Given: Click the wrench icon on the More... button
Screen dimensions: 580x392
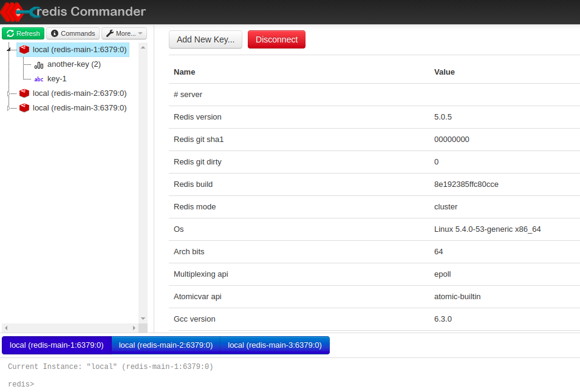Looking at the screenshot, I should pyautogui.click(x=111, y=33).
